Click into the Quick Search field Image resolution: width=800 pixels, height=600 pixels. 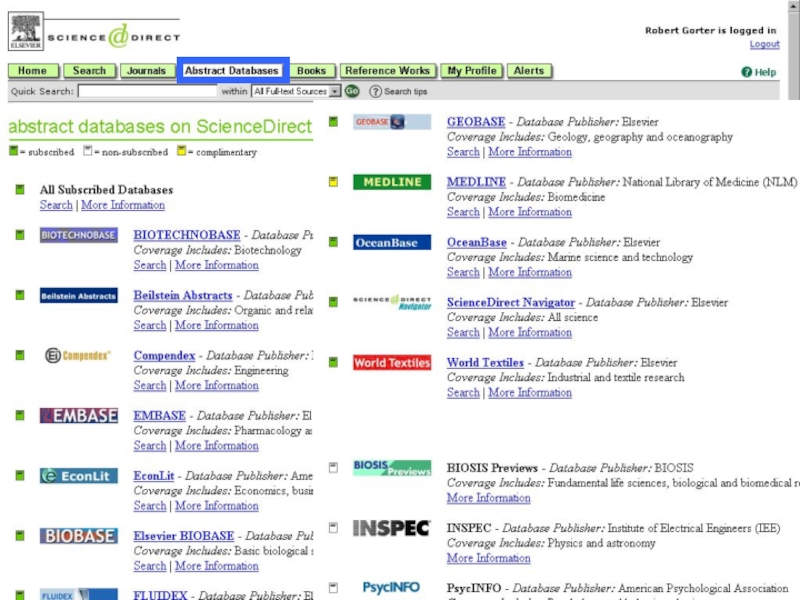point(147,91)
